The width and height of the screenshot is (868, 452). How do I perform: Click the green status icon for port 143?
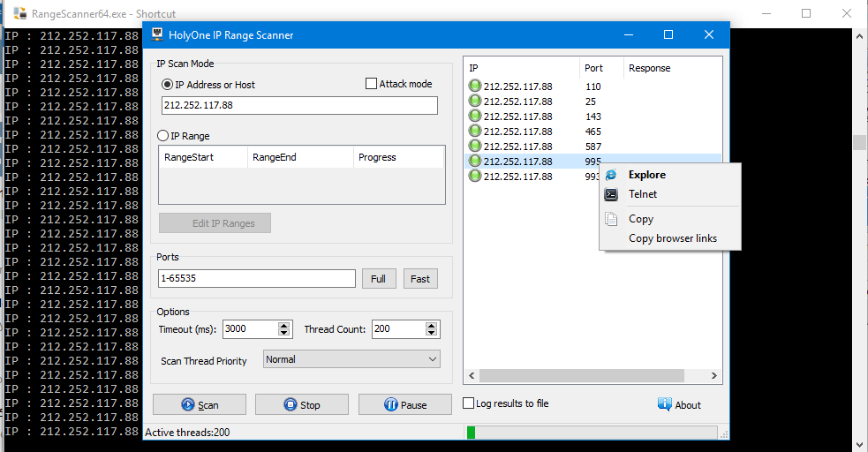point(475,117)
